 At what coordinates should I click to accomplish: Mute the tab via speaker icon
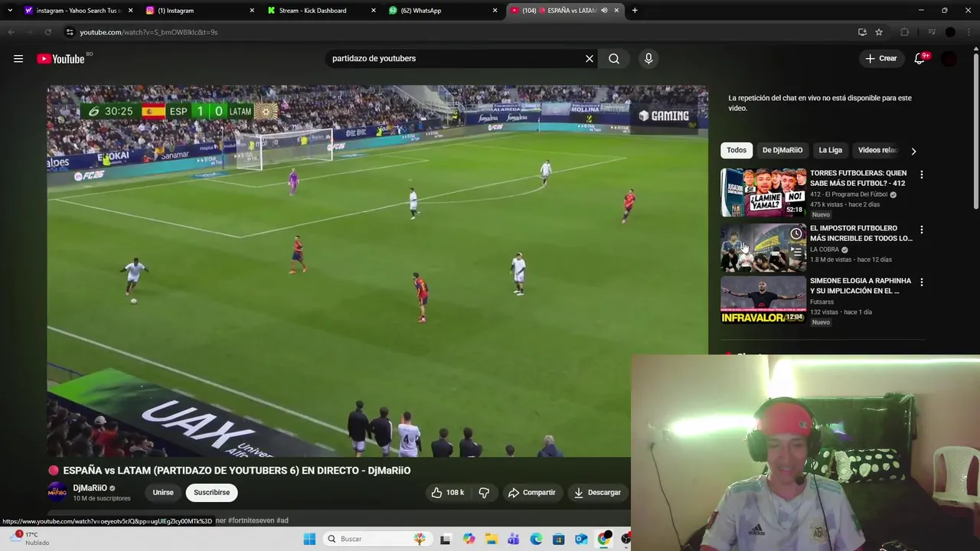[x=604, y=11]
